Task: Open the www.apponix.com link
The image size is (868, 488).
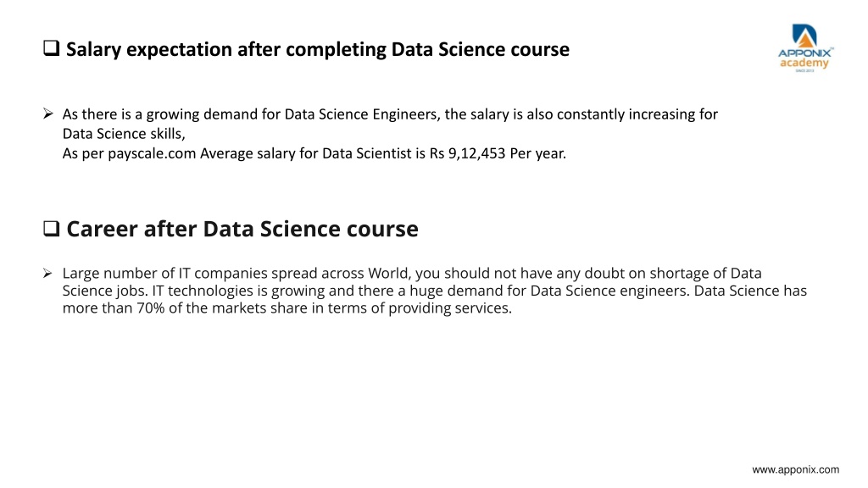Action: [x=795, y=469]
